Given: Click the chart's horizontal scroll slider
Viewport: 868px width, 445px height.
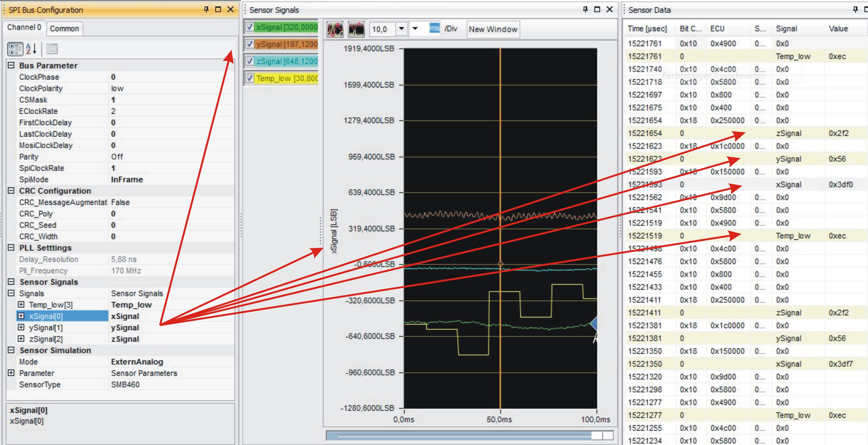Looking at the screenshot, I should (469, 435).
